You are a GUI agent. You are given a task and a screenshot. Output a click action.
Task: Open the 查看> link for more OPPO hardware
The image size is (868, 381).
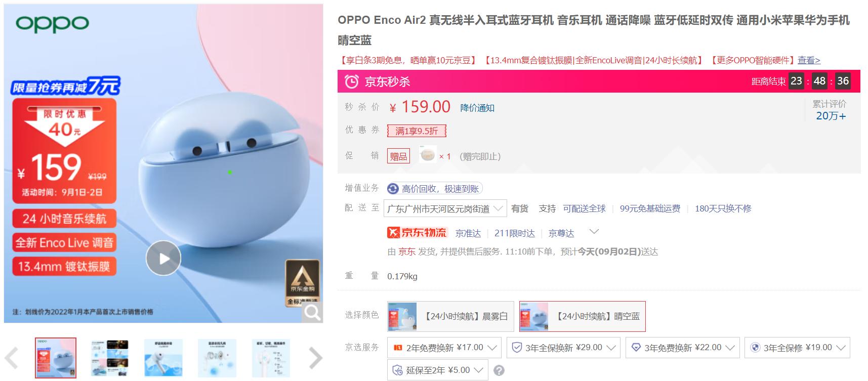pyautogui.click(x=809, y=60)
